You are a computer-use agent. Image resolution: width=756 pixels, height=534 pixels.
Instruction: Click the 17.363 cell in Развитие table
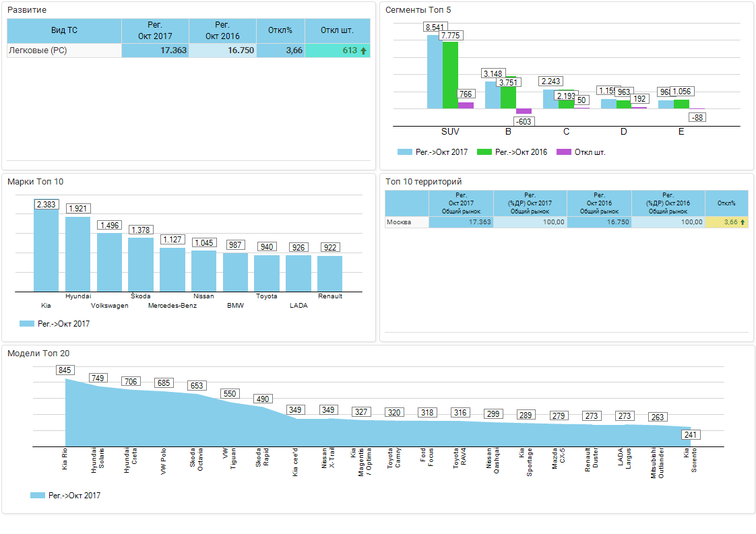[x=155, y=51]
